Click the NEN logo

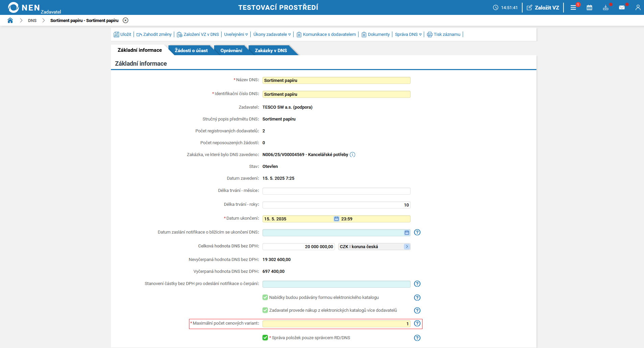(x=24, y=7)
